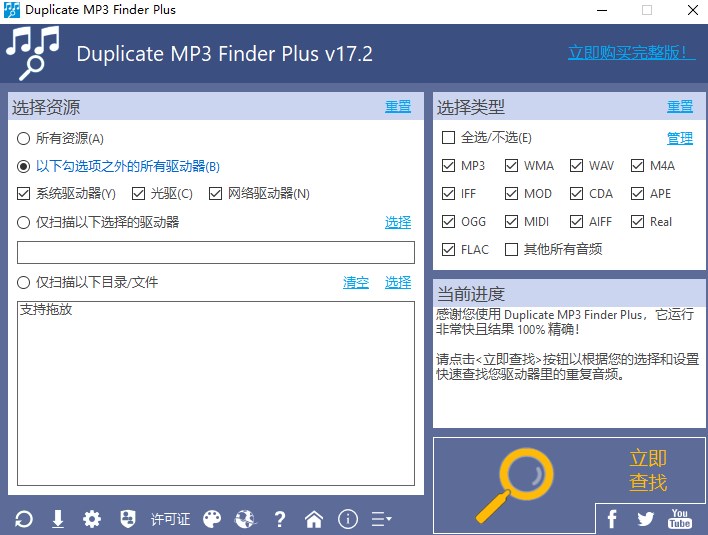Uncheck the IFF file type
Viewport: 708px width, 535px height.
(x=448, y=194)
